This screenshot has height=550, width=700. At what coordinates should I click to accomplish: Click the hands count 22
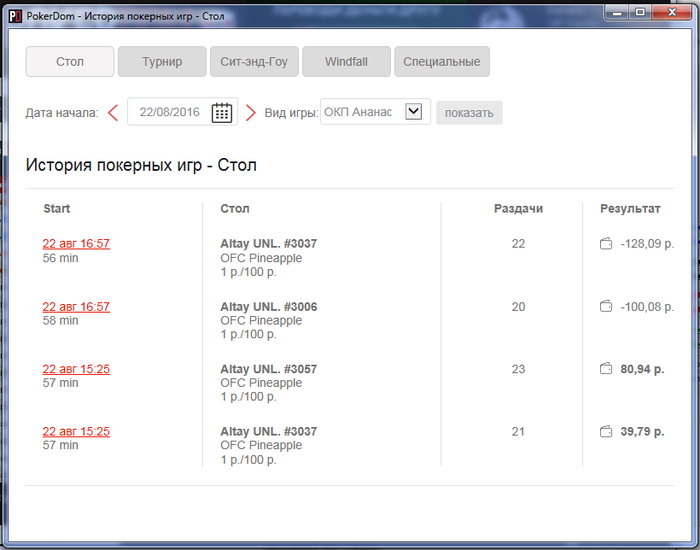coord(518,244)
